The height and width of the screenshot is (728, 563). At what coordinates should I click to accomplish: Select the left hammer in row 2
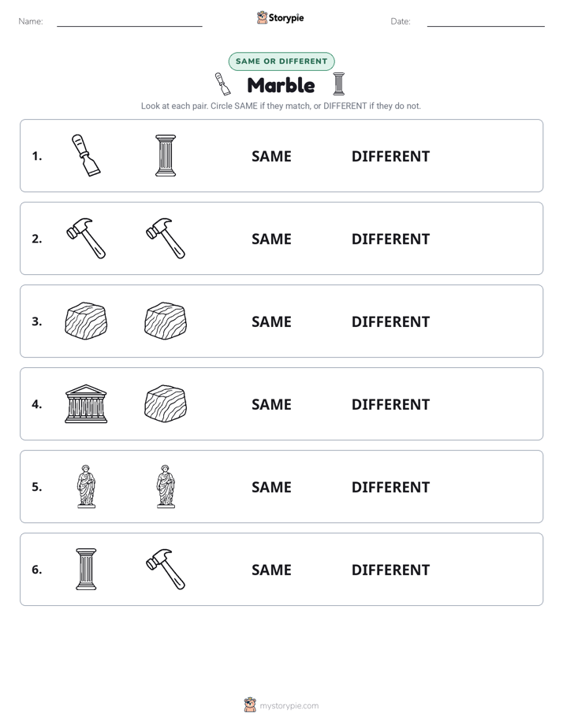tap(86, 238)
